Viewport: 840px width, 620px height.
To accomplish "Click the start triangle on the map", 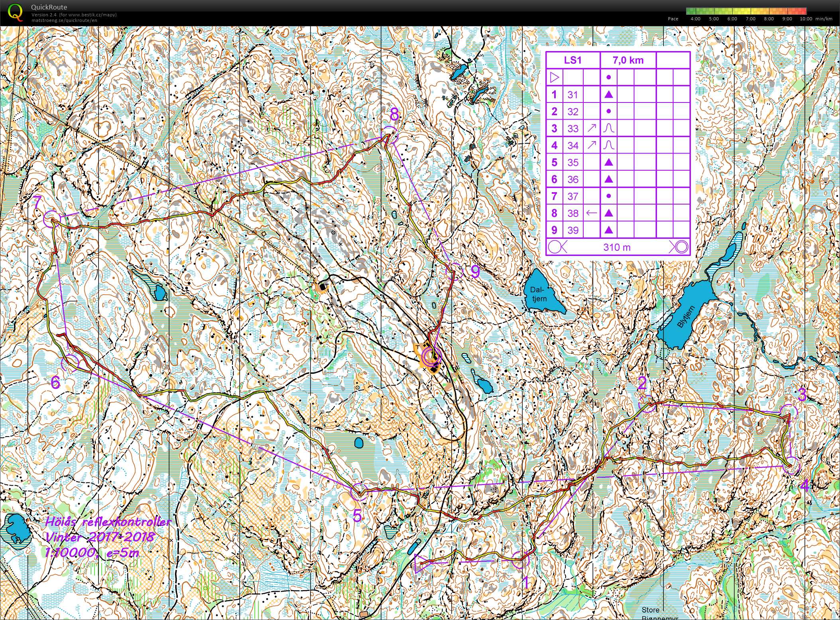I will coord(421,563).
